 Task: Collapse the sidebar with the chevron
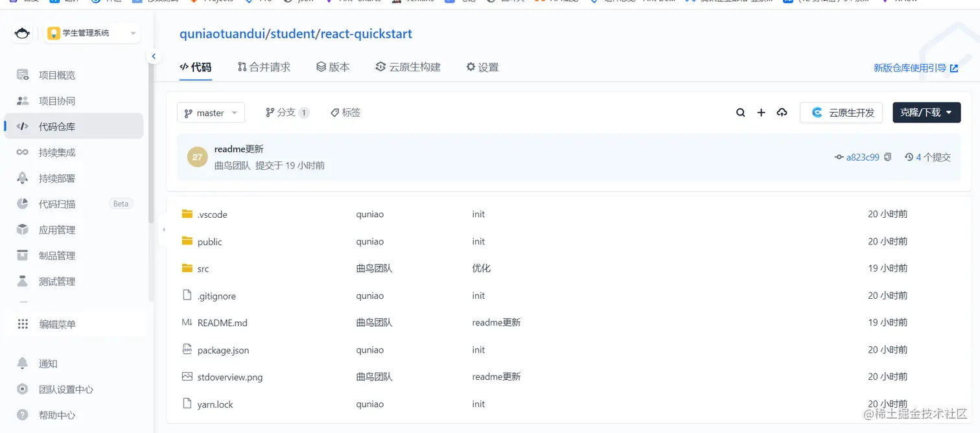click(154, 56)
